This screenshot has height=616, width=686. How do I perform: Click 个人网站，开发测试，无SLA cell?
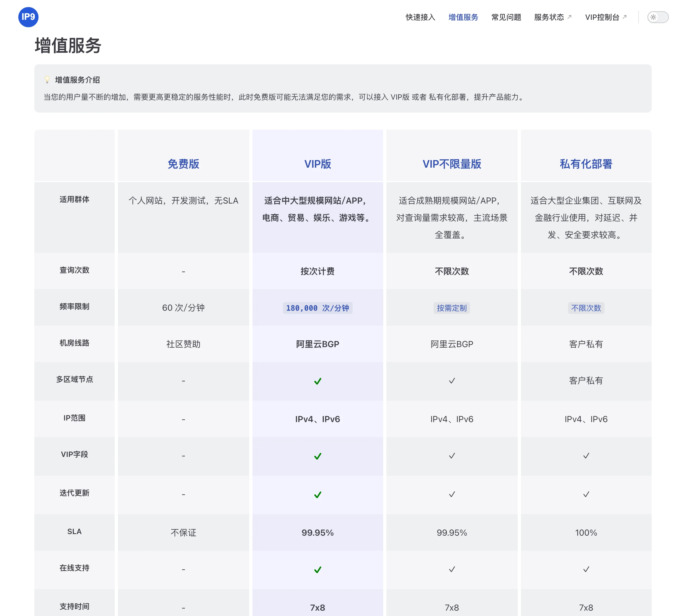[x=183, y=201]
